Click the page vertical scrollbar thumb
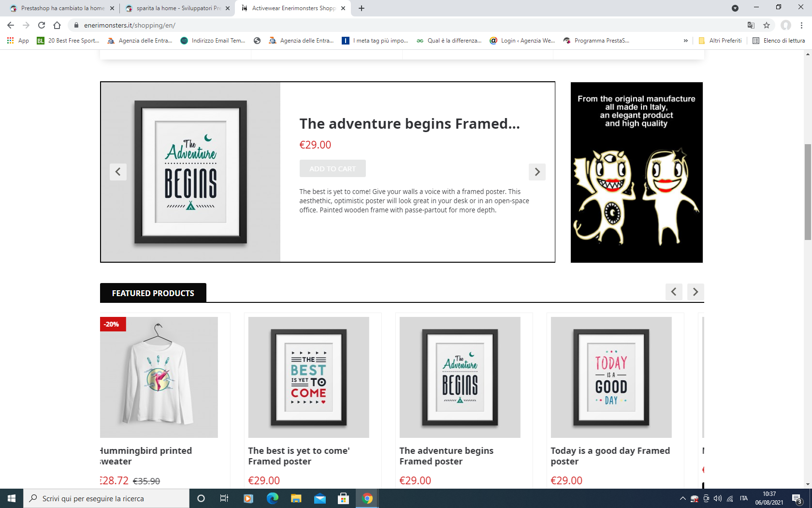Image resolution: width=812 pixels, height=508 pixels. point(808,192)
